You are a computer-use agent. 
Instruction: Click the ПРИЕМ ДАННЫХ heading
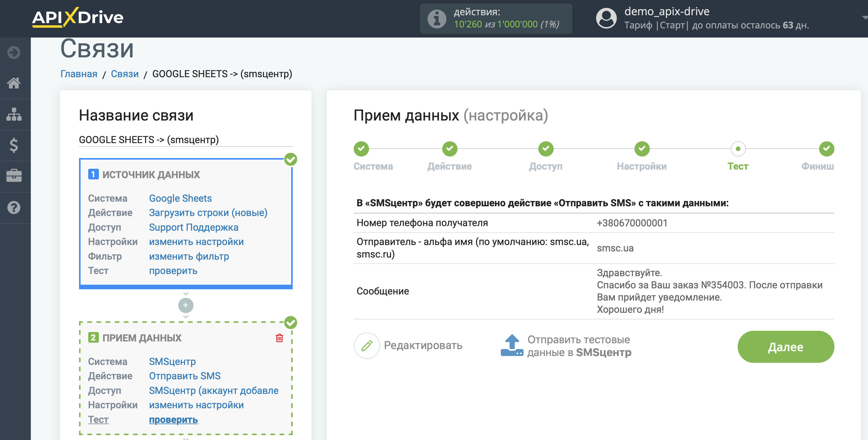tap(142, 338)
